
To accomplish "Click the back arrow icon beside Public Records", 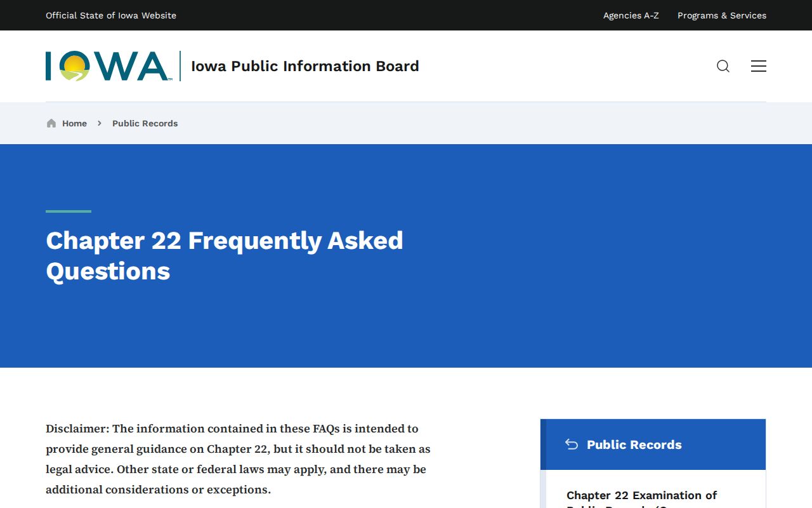I will click(572, 444).
